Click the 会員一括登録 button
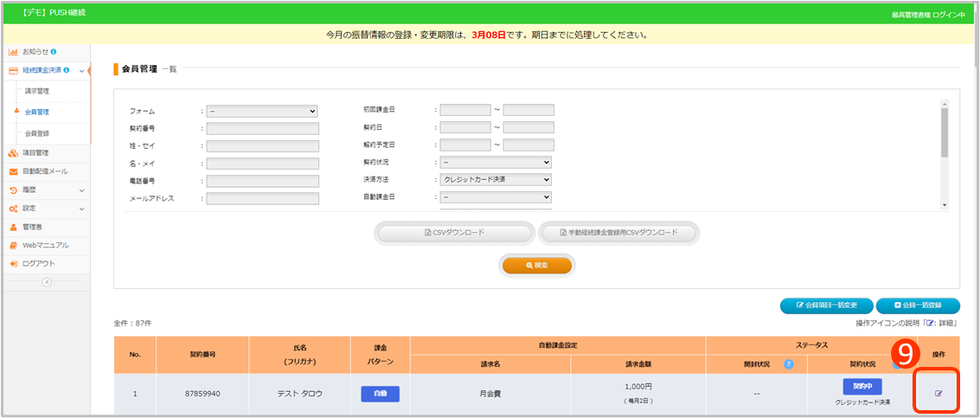The image size is (980, 418). coord(917,305)
